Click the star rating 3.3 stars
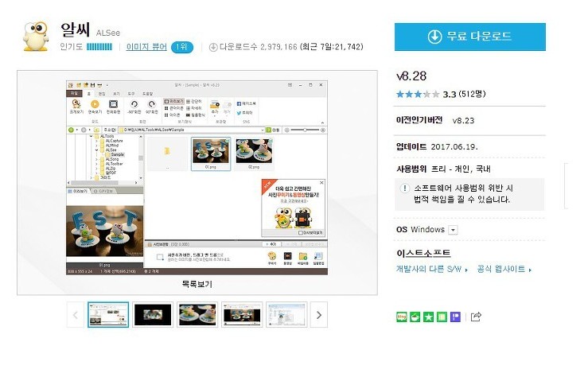588x377 pixels. point(418,94)
